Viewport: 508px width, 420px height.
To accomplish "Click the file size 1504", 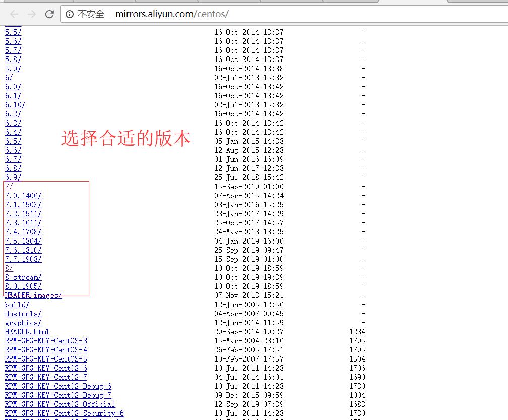I will (357, 359).
